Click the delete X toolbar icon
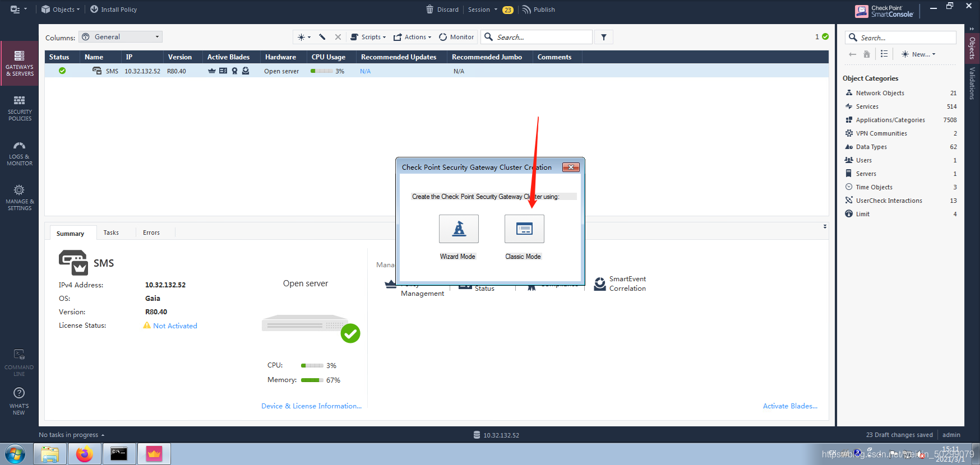The width and height of the screenshot is (980, 465). (338, 37)
